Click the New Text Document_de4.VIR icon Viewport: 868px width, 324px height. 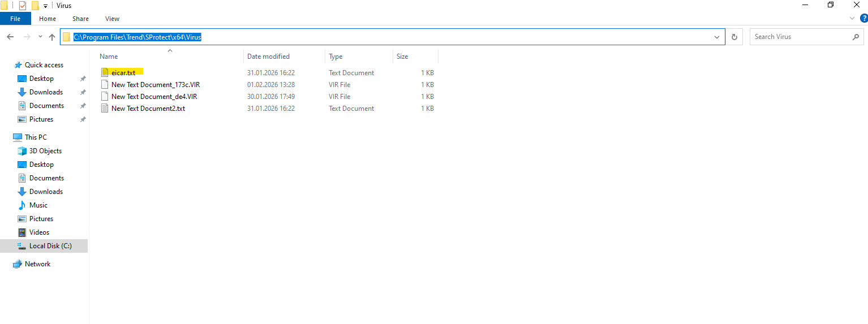(x=104, y=97)
